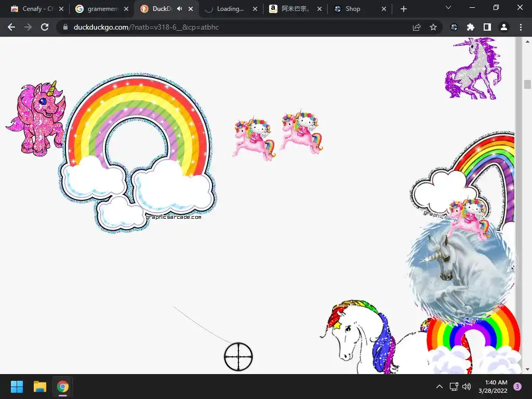Viewport: 532px width, 399px height.
Task: Click the Chrome taskbar icon
Action: [62, 387]
